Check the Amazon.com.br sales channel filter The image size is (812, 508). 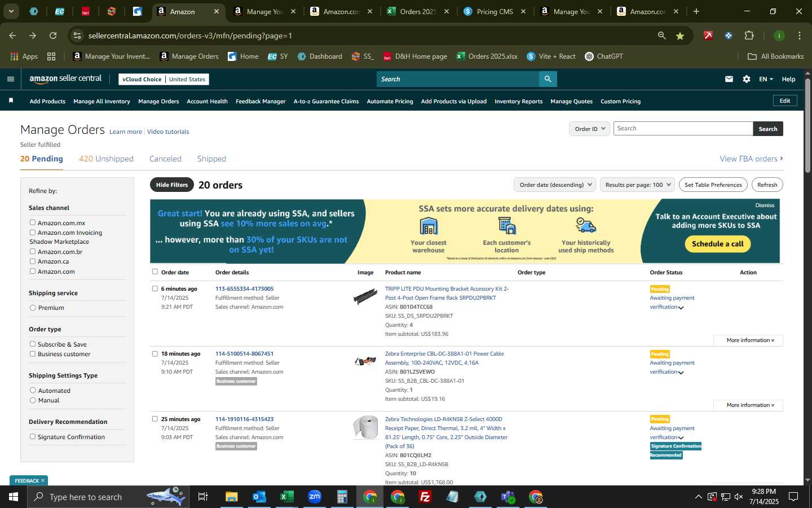click(x=33, y=251)
